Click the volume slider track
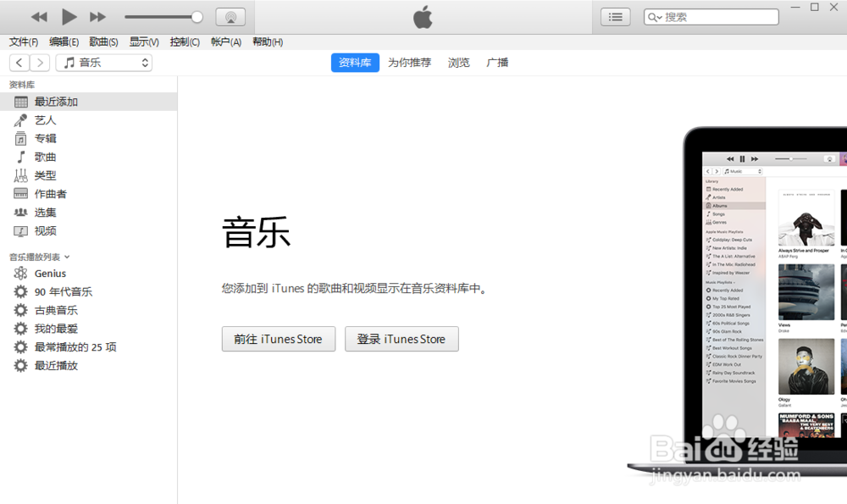847x504 pixels. [x=160, y=17]
